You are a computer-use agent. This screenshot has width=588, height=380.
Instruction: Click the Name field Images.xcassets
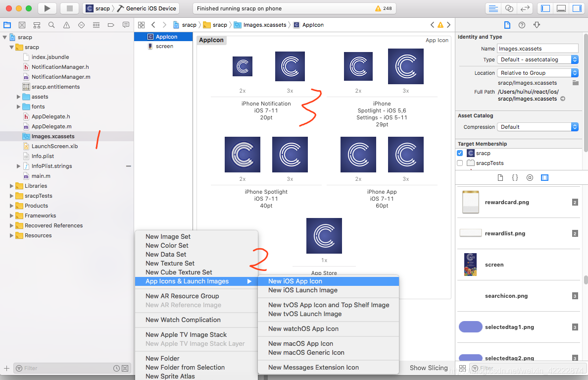tap(538, 49)
